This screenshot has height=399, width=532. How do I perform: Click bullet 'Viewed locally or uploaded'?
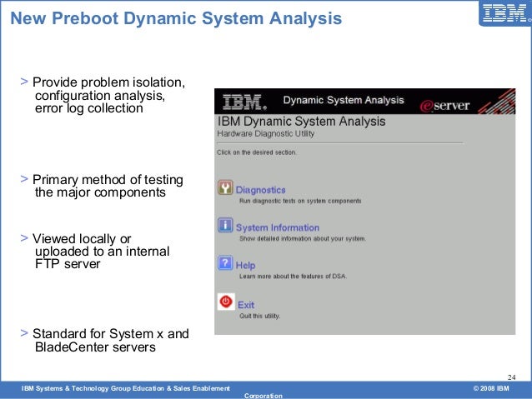point(102,252)
